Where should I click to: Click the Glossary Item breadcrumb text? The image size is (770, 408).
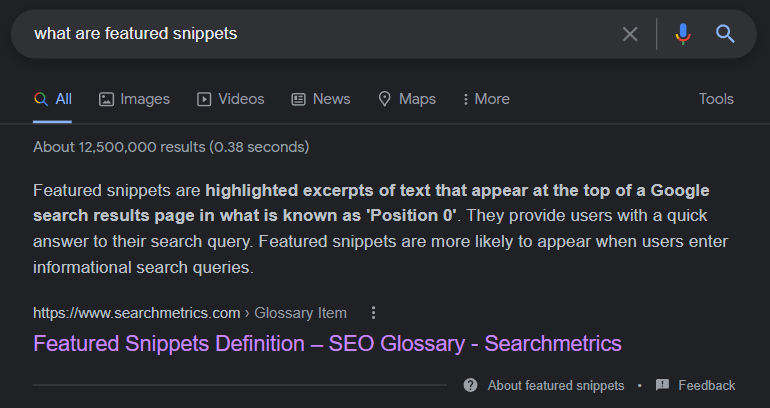[x=301, y=312]
